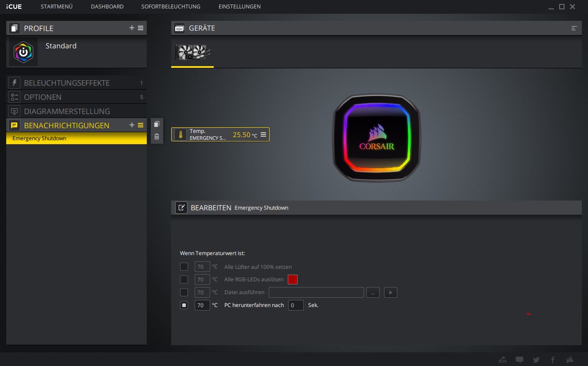Click the 25.50 °C temperature reading
The height and width of the screenshot is (366, 588).
pyautogui.click(x=245, y=135)
